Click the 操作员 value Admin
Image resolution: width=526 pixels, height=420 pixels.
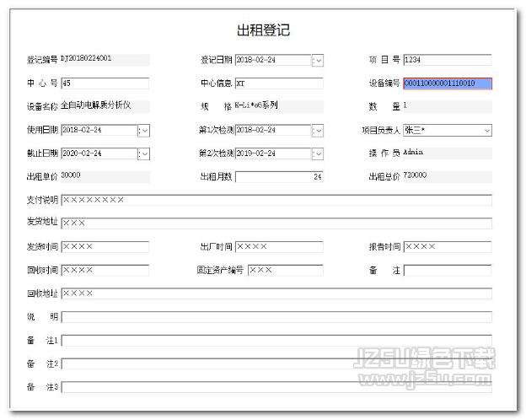click(413, 152)
